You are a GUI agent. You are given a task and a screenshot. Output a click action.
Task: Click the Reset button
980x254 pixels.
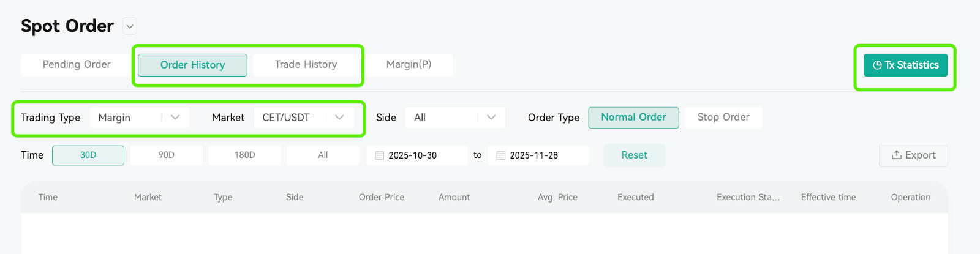tap(634, 155)
